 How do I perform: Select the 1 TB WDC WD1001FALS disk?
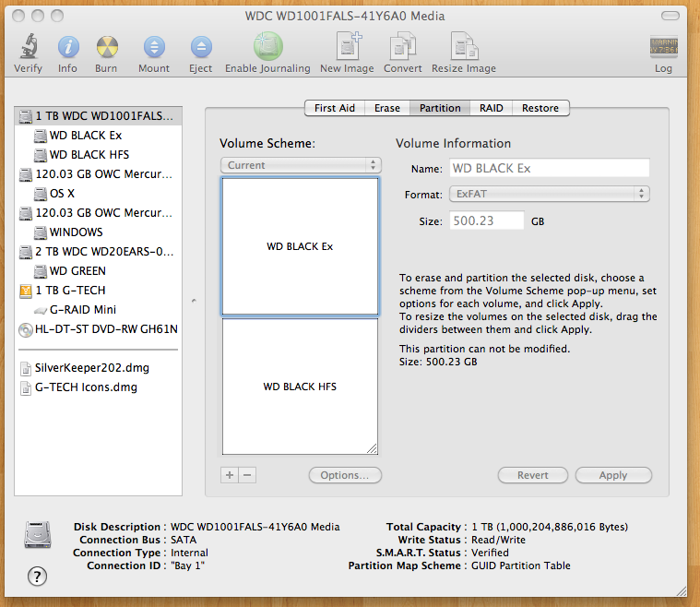pyautogui.click(x=98, y=116)
